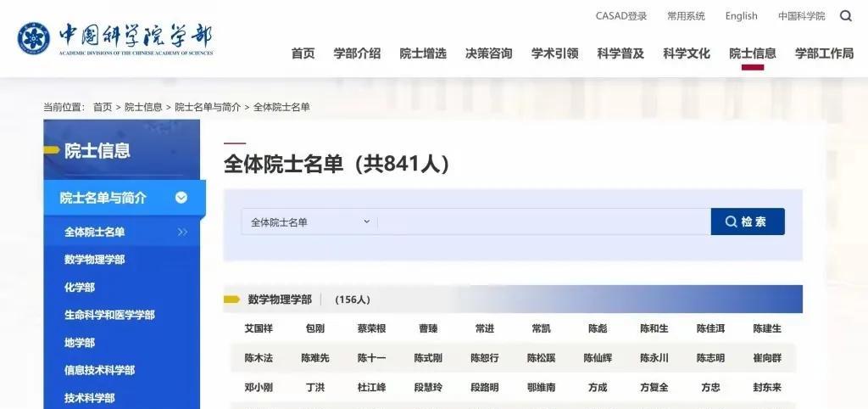868x409 pixels.
Task: Open the 科学普及 navigation menu
Action: [x=620, y=53]
